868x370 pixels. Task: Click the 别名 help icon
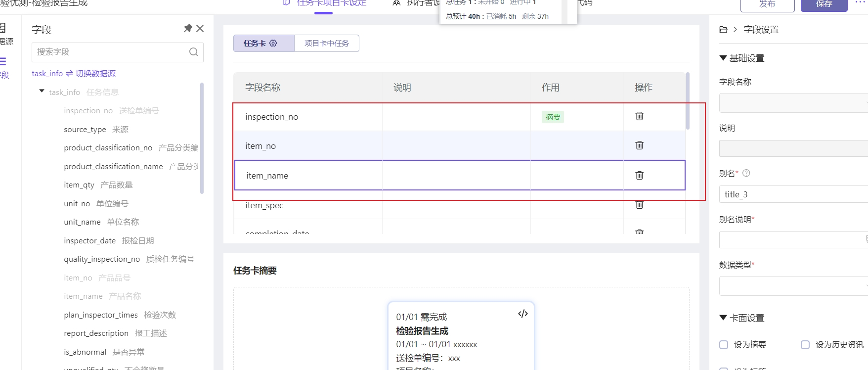tap(746, 173)
